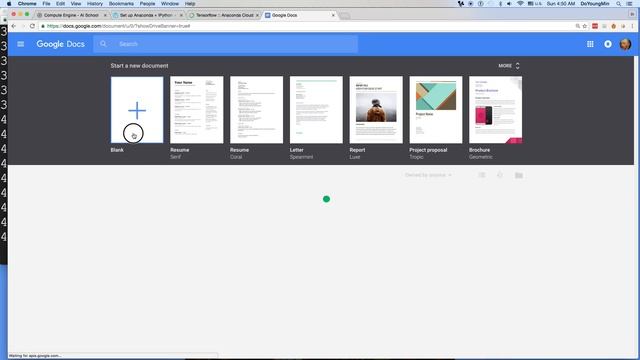Screen dimensions: 640x360
Task: Switch to Set up Anaconda + IPython tab
Action: 147,15
